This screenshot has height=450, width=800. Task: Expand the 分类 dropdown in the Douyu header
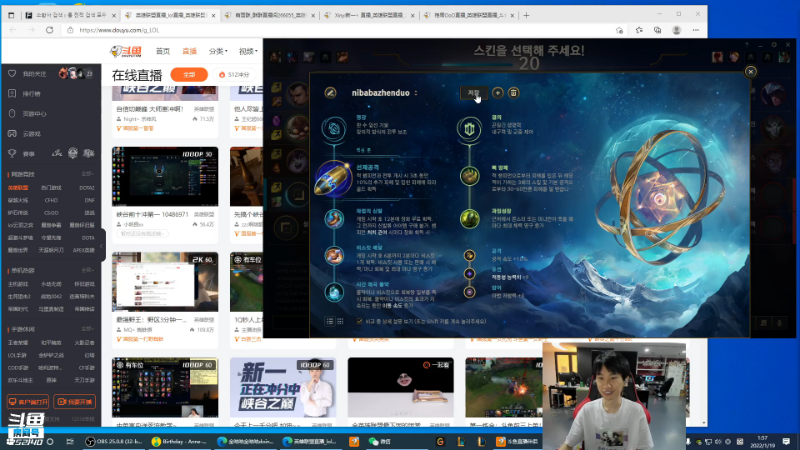click(218, 51)
